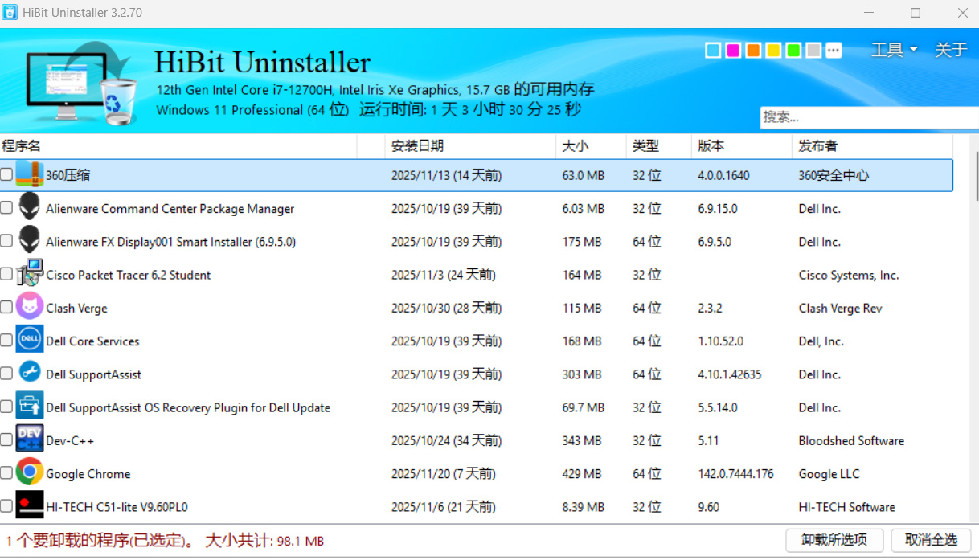
Task: Select the Cisco Packet Tracer checkbox
Action: [x=6, y=274]
